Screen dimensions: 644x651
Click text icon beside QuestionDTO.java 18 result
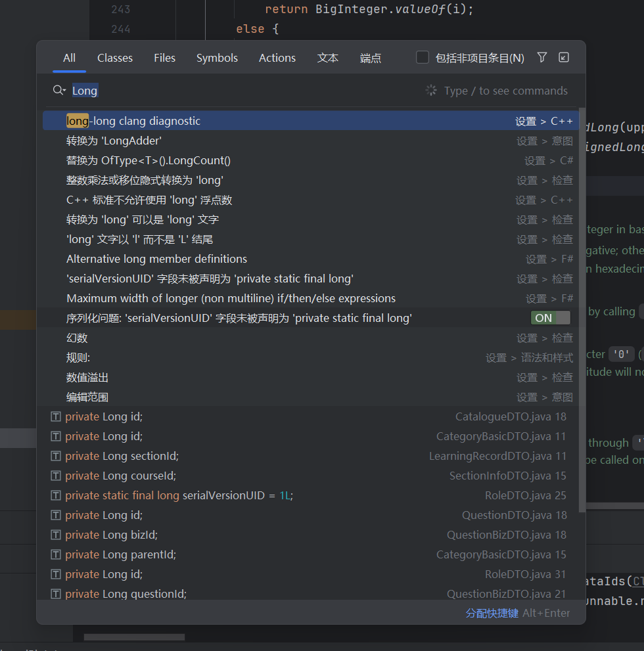tap(56, 515)
